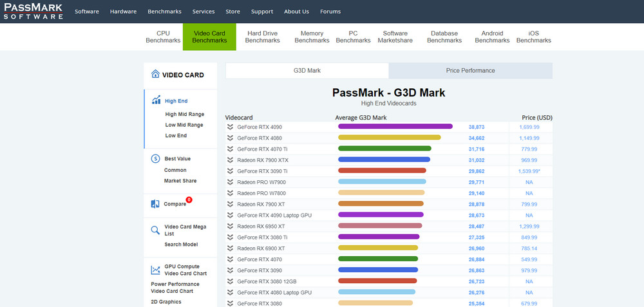
Task: Expand the Radeon RX 6950 XT row chevron
Action: tap(230, 226)
